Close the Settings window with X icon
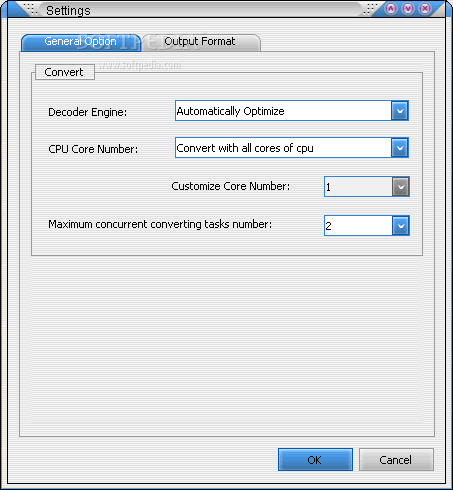The image size is (453, 490). click(x=425, y=8)
